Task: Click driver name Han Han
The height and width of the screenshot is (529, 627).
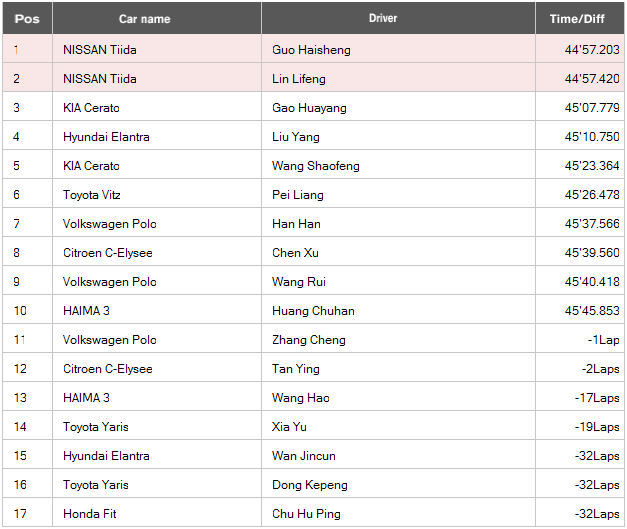Action: coord(296,224)
